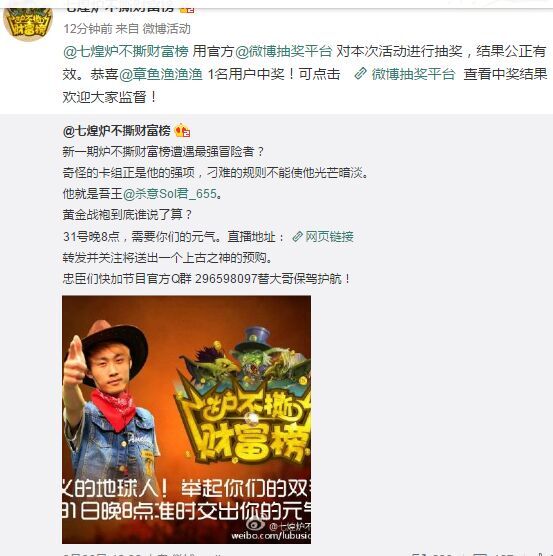Click the 欢迎大家监督 line of the post
The height and width of the screenshot is (556, 553).
pyautogui.click(x=110, y=97)
